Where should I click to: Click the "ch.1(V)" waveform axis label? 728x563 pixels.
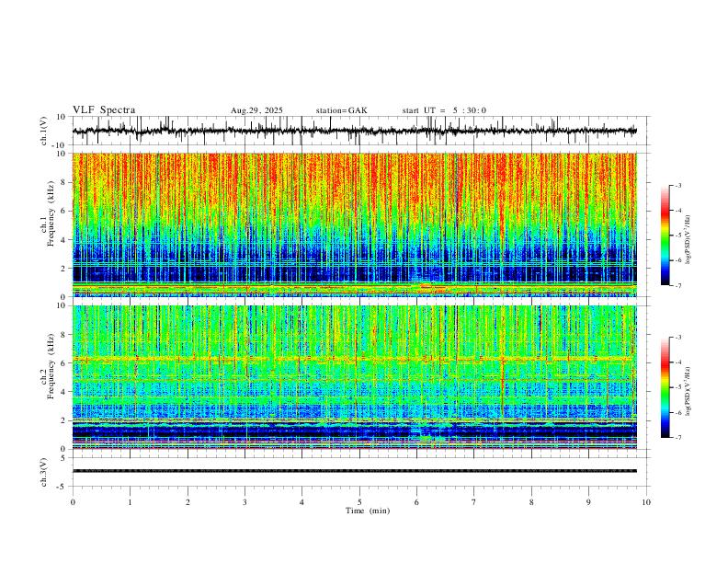(44, 131)
